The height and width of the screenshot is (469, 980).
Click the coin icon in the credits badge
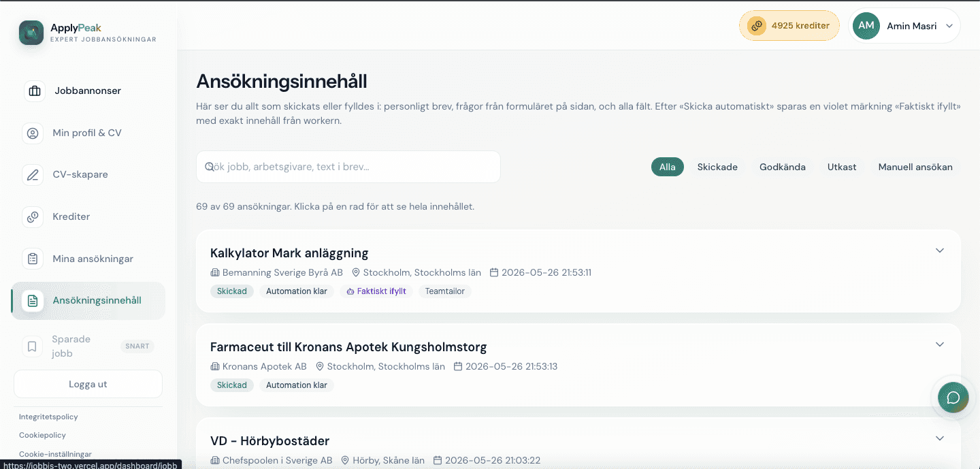pos(757,26)
